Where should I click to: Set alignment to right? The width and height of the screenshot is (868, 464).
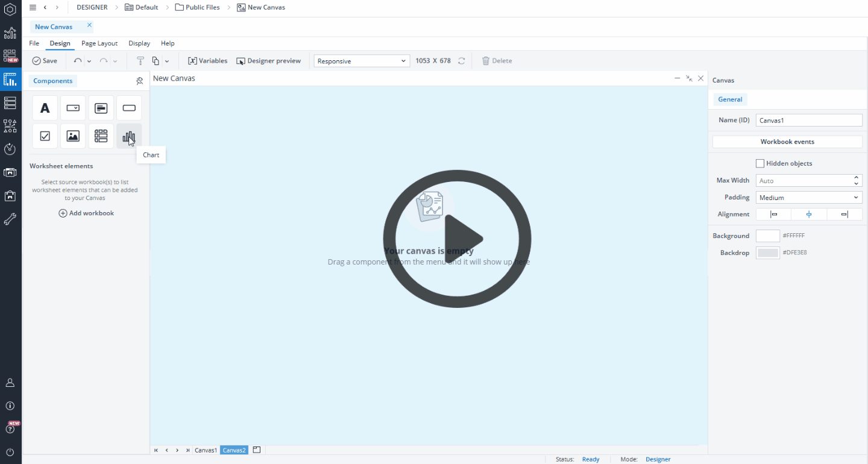pos(844,215)
